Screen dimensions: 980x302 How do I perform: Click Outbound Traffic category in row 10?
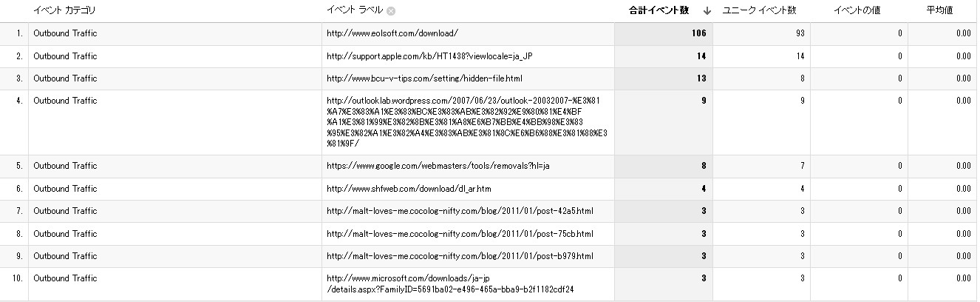point(65,278)
